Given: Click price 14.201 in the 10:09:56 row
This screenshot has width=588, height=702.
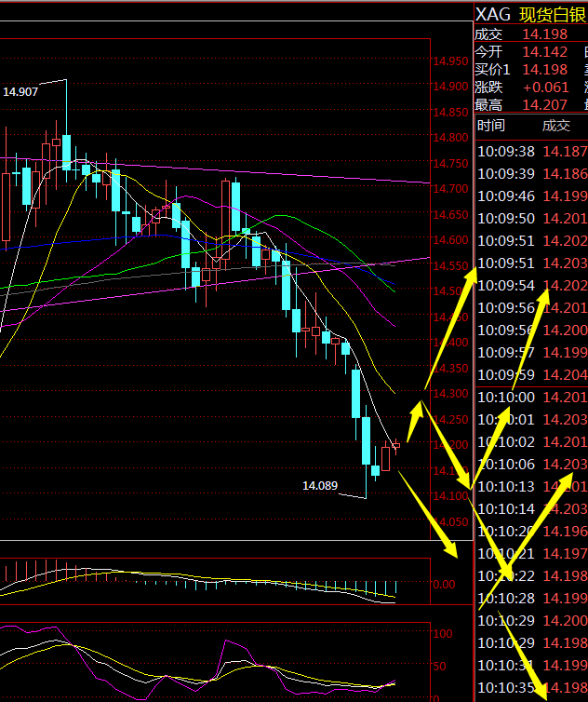Looking at the screenshot, I should (x=565, y=308).
